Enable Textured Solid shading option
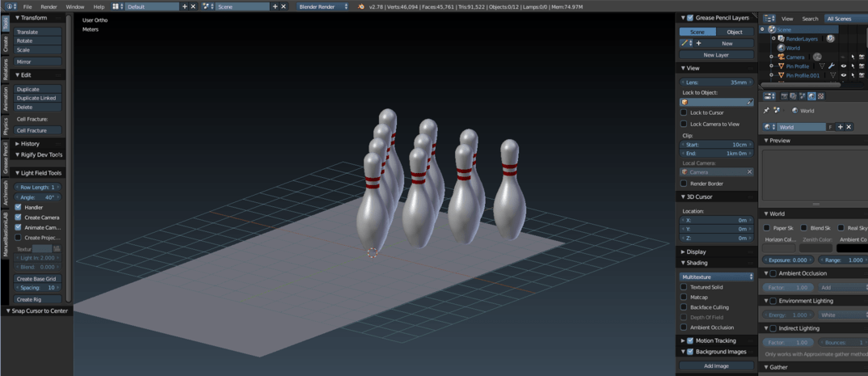The width and height of the screenshot is (868, 376). (x=684, y=287)
